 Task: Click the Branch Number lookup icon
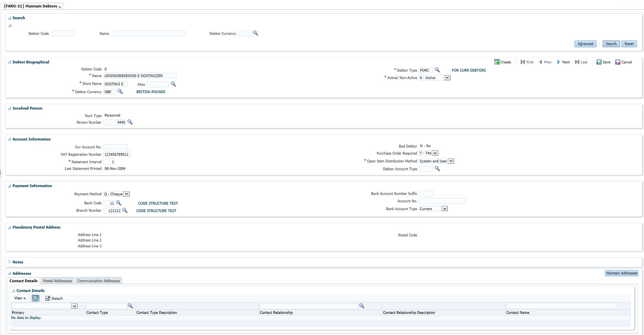click(x=125, y=211)
